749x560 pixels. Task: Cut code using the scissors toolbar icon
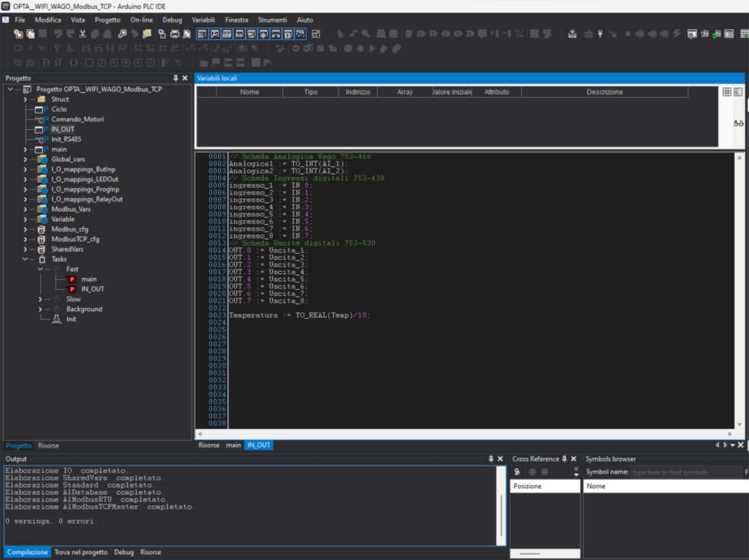pyautogui.click(x=82, y=34)
